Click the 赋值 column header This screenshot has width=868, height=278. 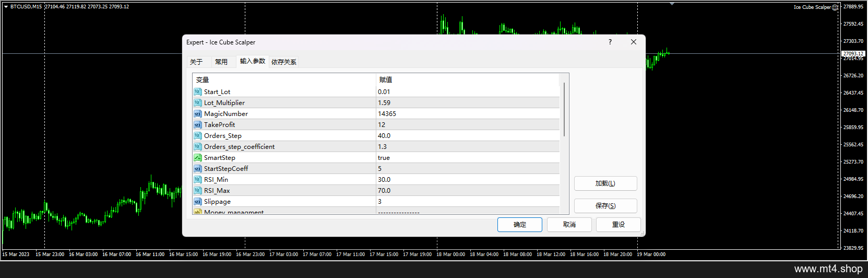point(468,80)
